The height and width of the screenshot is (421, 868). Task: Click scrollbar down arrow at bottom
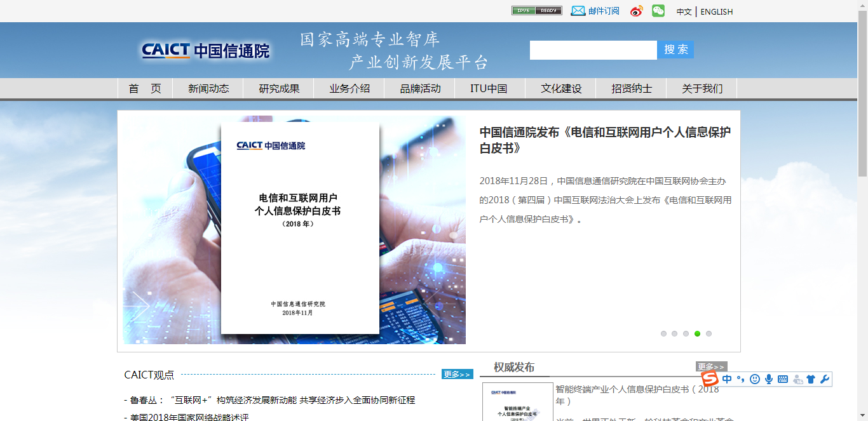point(862,416)
